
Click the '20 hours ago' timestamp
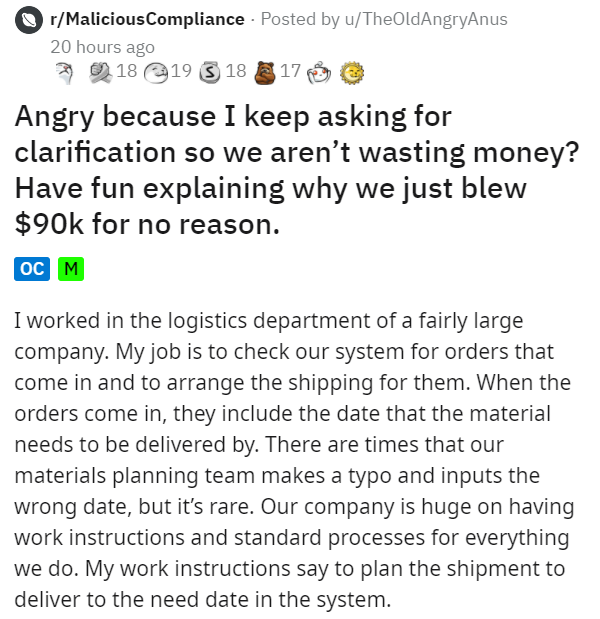[x=102, y=46]
